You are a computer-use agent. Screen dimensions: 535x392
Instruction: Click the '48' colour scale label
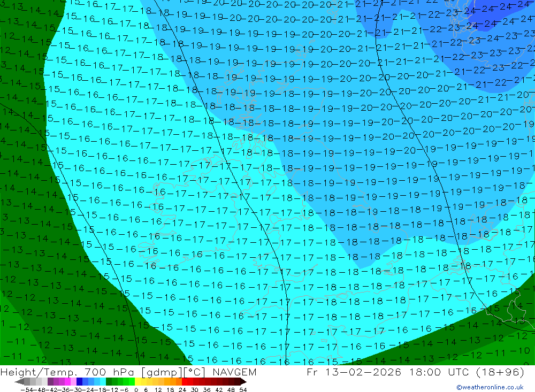231,390
